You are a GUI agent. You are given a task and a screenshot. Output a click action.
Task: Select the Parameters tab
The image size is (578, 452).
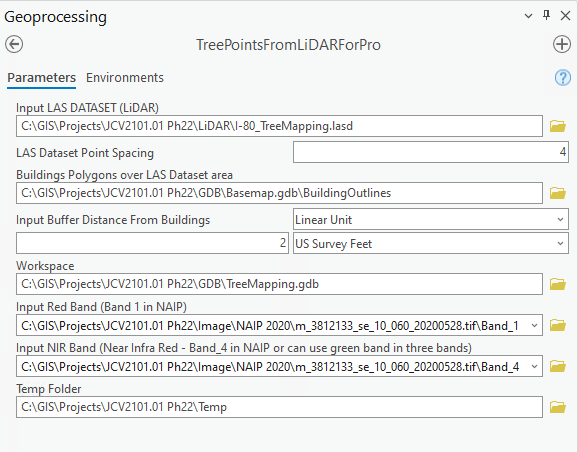pos(41,78)
